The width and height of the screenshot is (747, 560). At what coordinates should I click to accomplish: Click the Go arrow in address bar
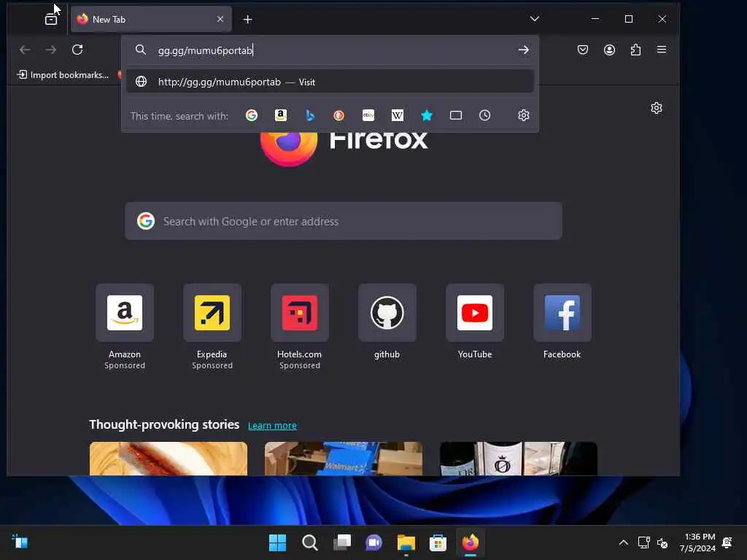pos(524,50)
